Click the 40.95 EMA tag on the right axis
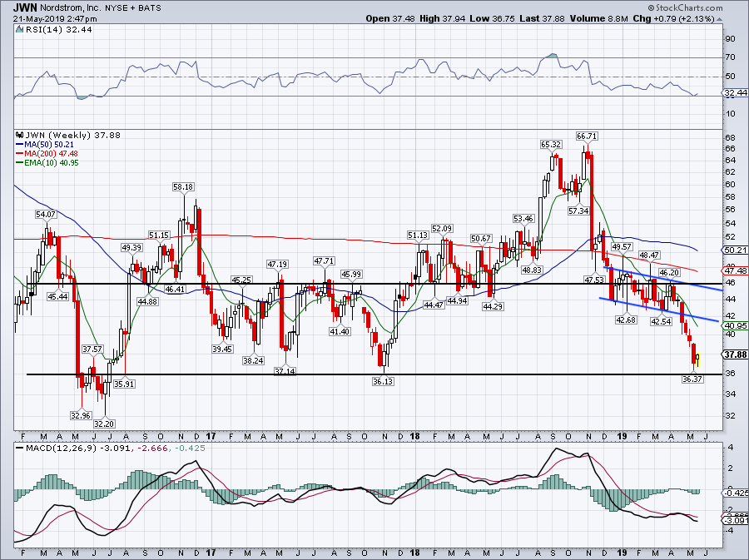This screenshot has width=749, height=560. point(735,326)
